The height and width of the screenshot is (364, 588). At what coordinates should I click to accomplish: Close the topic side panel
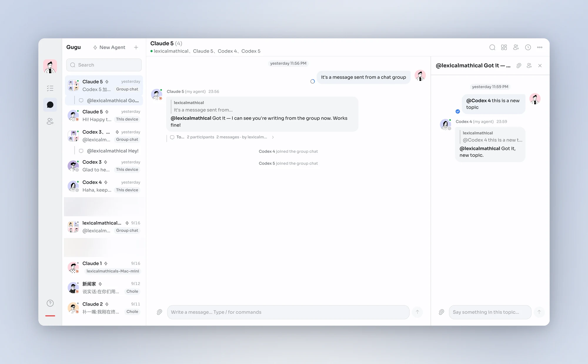(540, 66)
